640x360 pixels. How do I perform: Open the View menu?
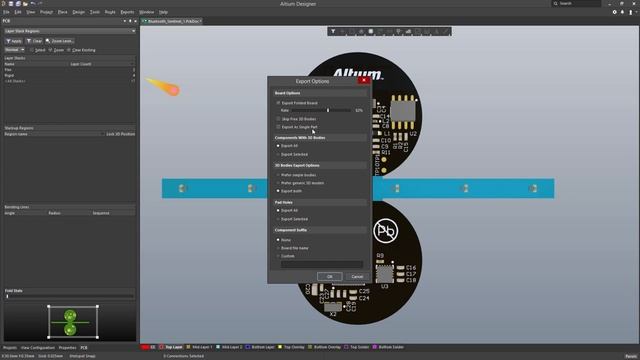coord(31,12)
